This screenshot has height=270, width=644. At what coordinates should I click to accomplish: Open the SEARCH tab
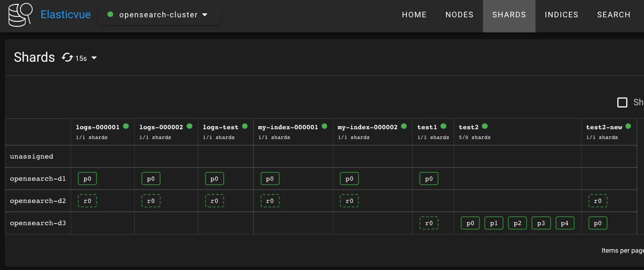614,15
